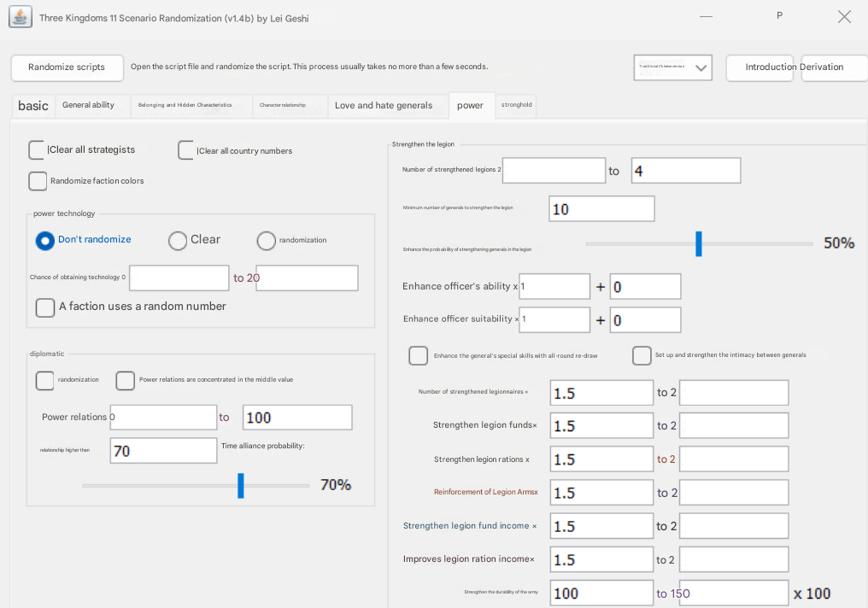Viewport: 868px width, 608px height.
Task: Click Strengthen legion fund income minimum field
Action: click(x=601, y=526)
